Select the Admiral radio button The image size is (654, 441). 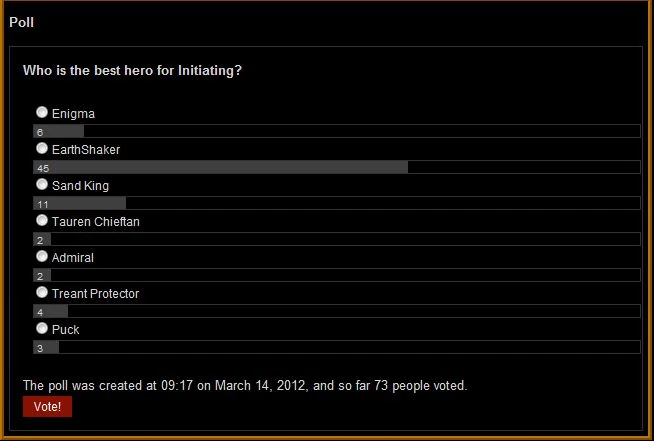(42, 256)
